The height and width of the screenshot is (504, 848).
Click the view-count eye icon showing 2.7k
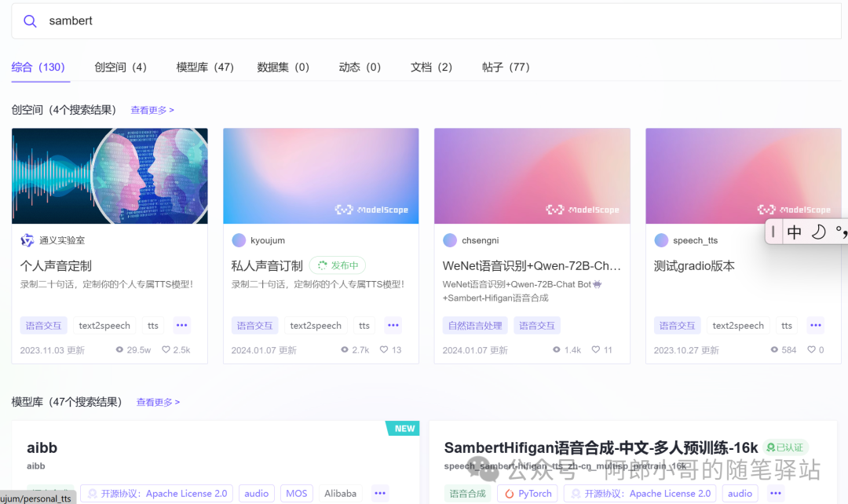click(x=345, y=350)
